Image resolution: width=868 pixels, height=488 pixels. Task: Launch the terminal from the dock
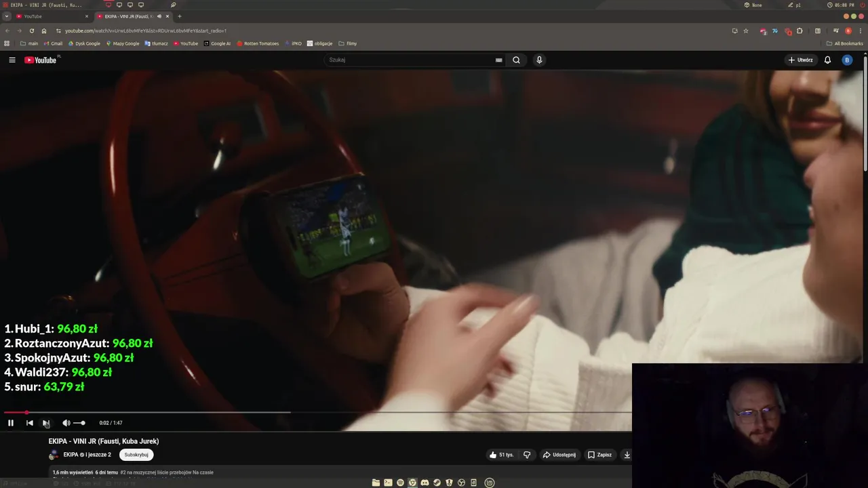(388, 483)
